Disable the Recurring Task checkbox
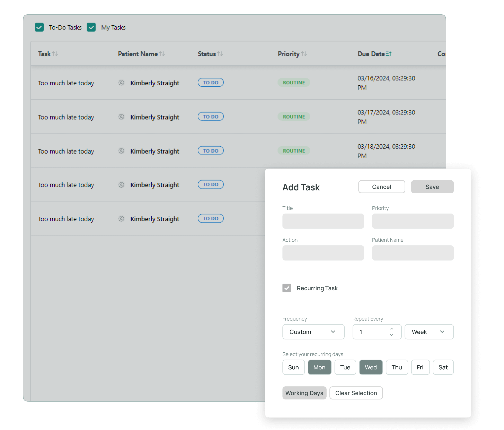This screenshot has height=430, width=504. click(x=287, y=288)
